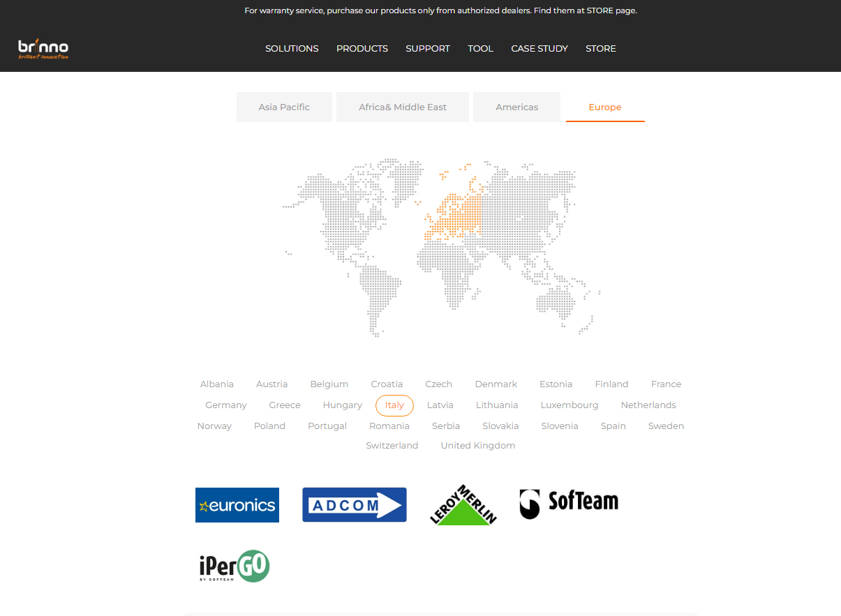This screenshot has height=616, width=841.
Task: Open the PRODUCTS menu
Action: (362, 49)
